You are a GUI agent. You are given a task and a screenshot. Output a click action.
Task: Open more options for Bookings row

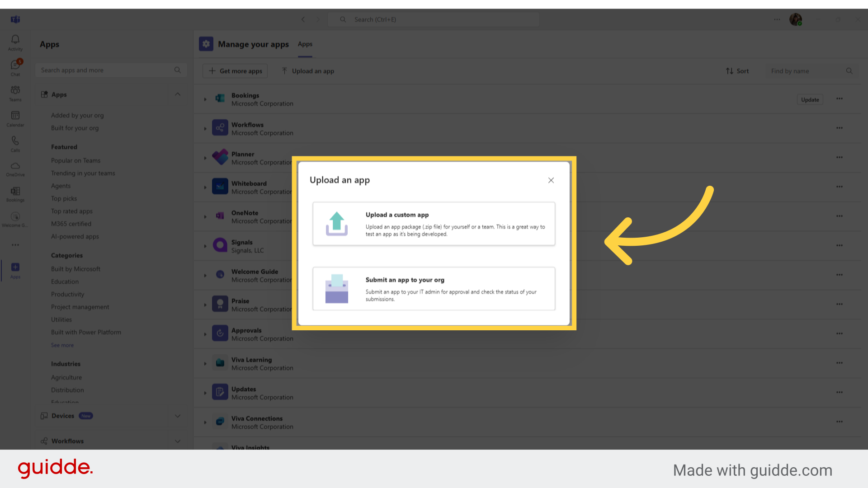[x=840, y=99]
